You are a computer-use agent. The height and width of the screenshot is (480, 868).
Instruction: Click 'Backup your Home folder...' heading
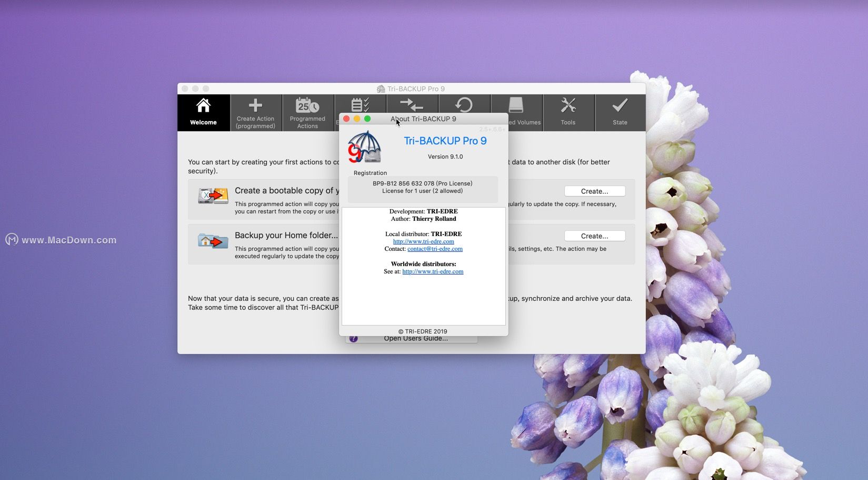click(286, 236)
